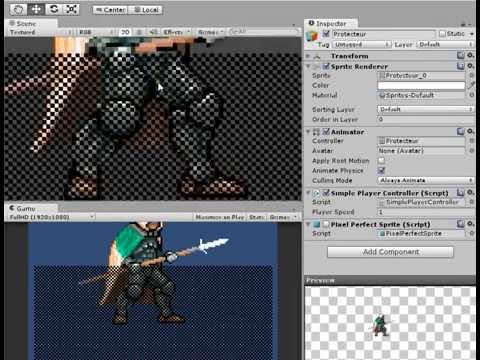Open Pixel Perfect Sprite help book icon
Viewport: 480px width, 360px height.
(461, 224)
